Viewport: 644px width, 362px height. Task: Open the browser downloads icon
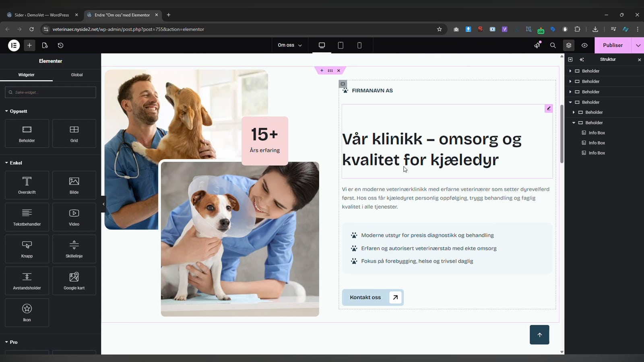[x=595, y=29]
